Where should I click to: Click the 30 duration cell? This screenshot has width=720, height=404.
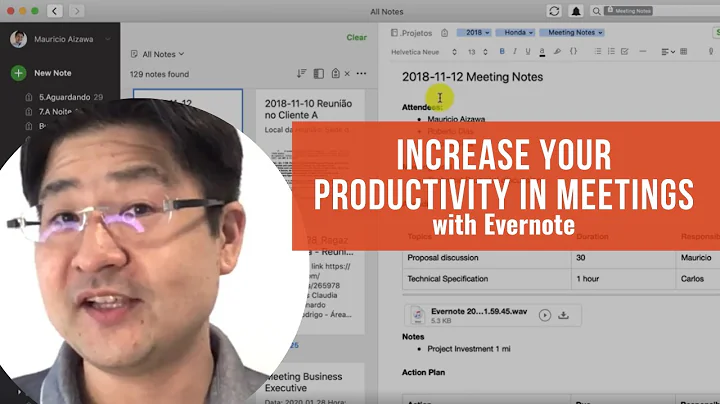[623, 258]
